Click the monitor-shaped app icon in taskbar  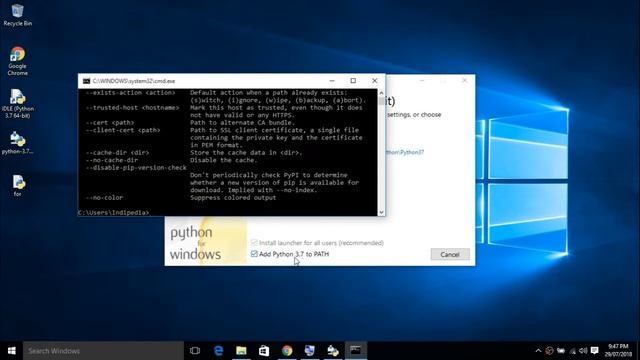point(310,351)
